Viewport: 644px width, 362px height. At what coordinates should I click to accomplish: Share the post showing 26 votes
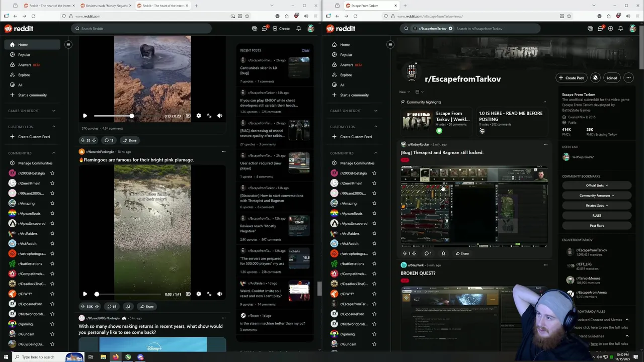pos(130,140)
